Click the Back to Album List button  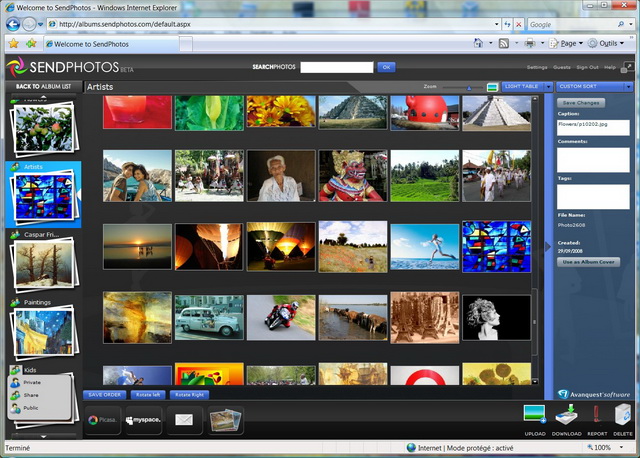pos(42,87)
